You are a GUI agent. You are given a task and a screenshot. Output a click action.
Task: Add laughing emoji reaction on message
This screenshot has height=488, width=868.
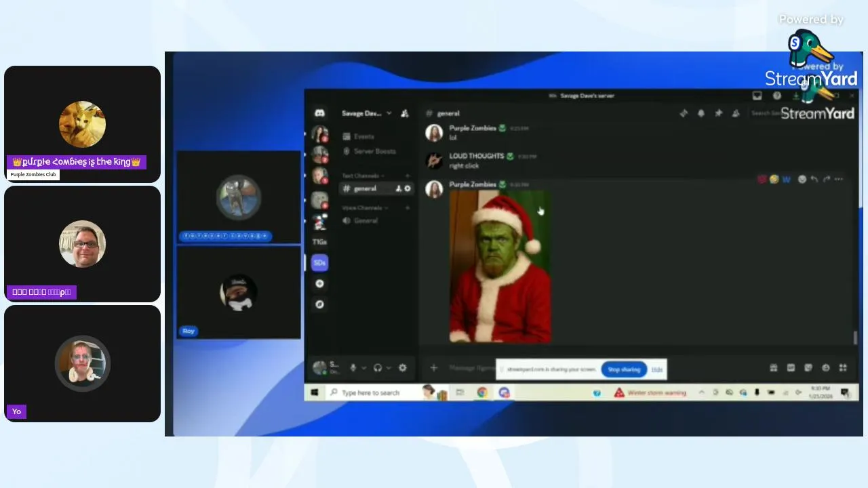tap(774, 179)
